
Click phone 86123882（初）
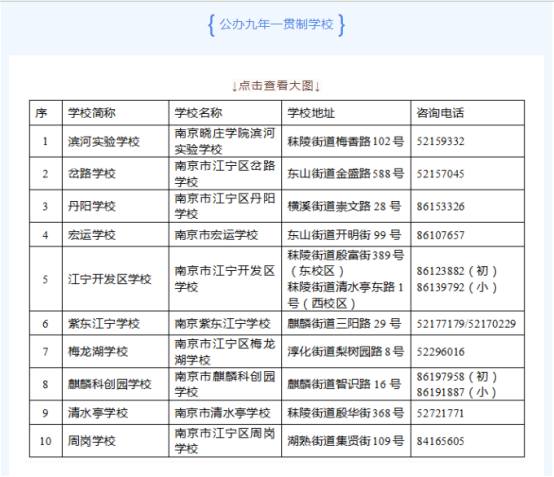pos(457,271)
